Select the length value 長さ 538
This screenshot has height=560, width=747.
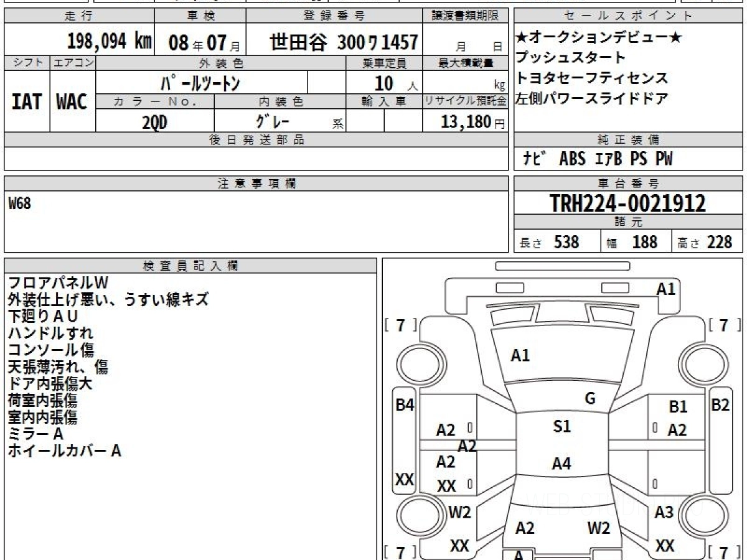click(x=549, y=242)
